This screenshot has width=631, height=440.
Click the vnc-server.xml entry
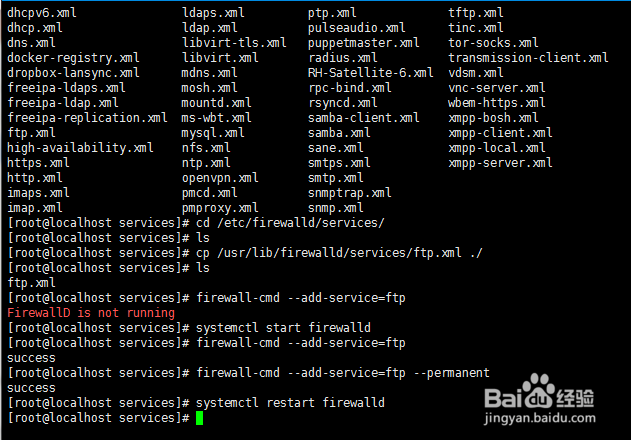pos(496,88)
